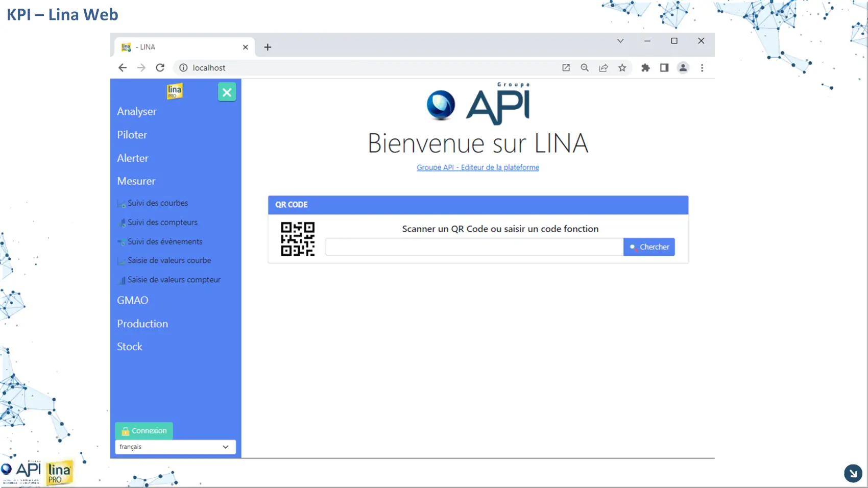Click the Bienvenue sur LINA heading

(478, 143)
